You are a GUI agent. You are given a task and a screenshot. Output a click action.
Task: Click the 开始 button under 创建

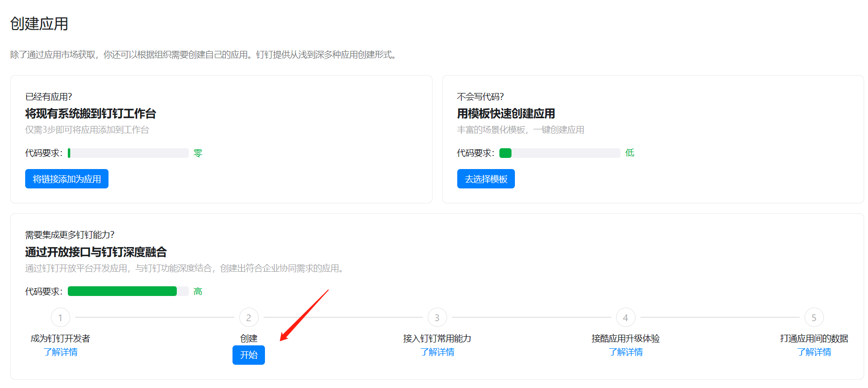click(x=248, y=355)
